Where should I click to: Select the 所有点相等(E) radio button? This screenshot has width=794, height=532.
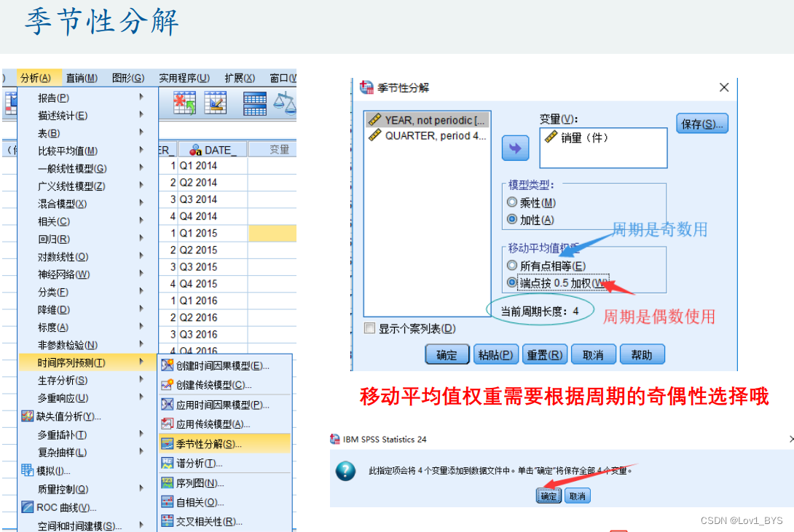512,266
